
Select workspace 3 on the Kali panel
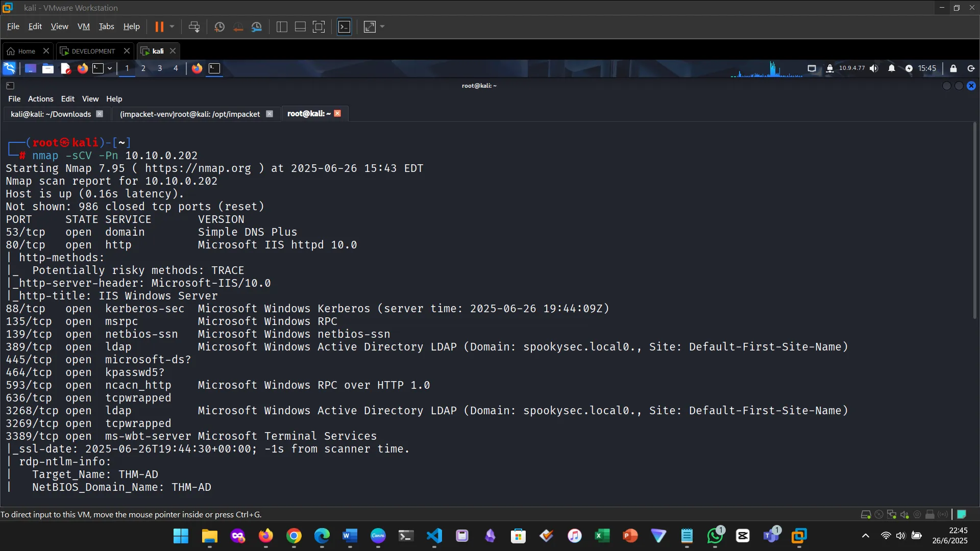160,68
